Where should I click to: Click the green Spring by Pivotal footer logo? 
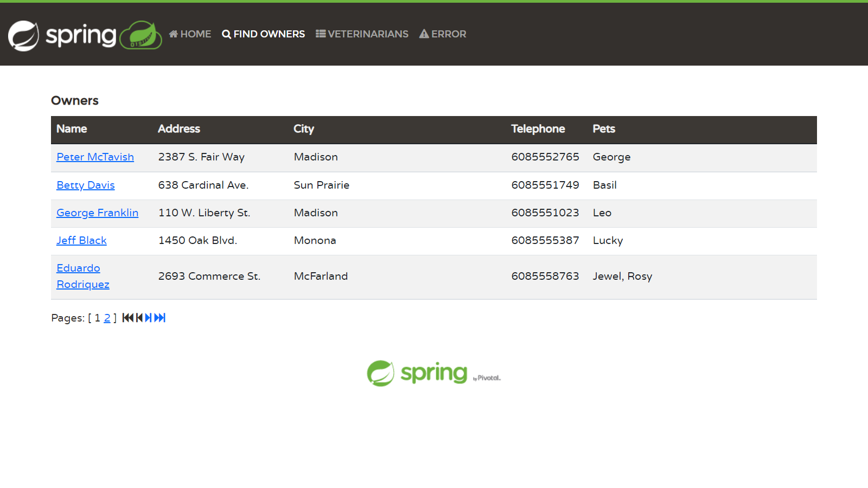433,373
